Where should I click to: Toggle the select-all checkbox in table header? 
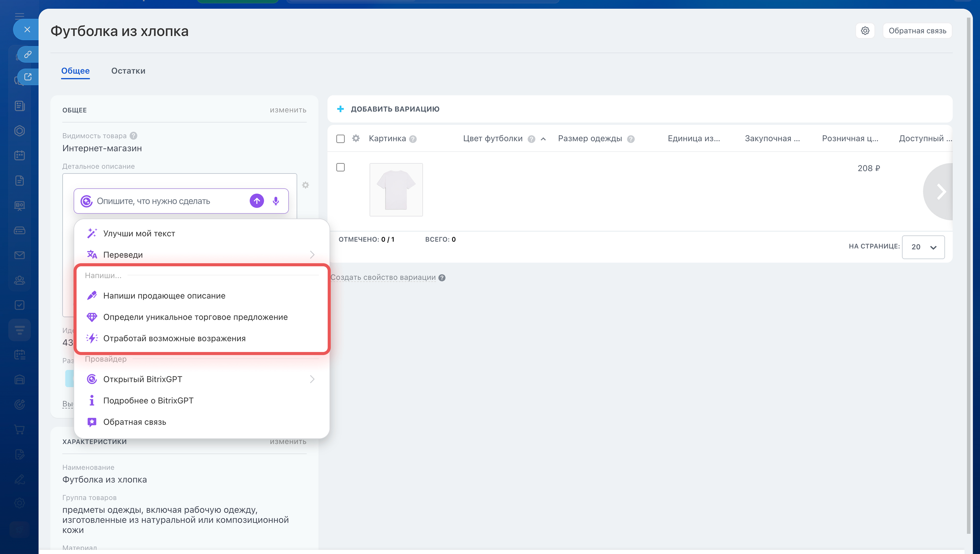click(x=341, y=138)
